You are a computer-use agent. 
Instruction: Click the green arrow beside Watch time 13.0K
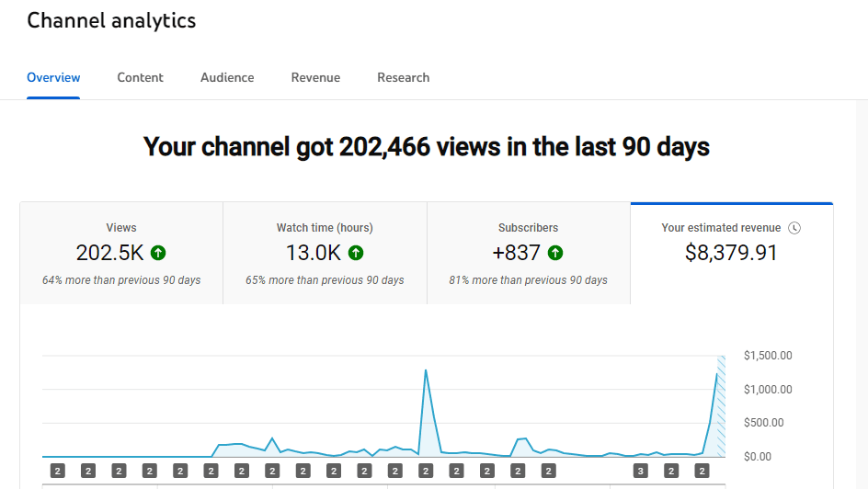pyautogui.click(x=356, y=253)
